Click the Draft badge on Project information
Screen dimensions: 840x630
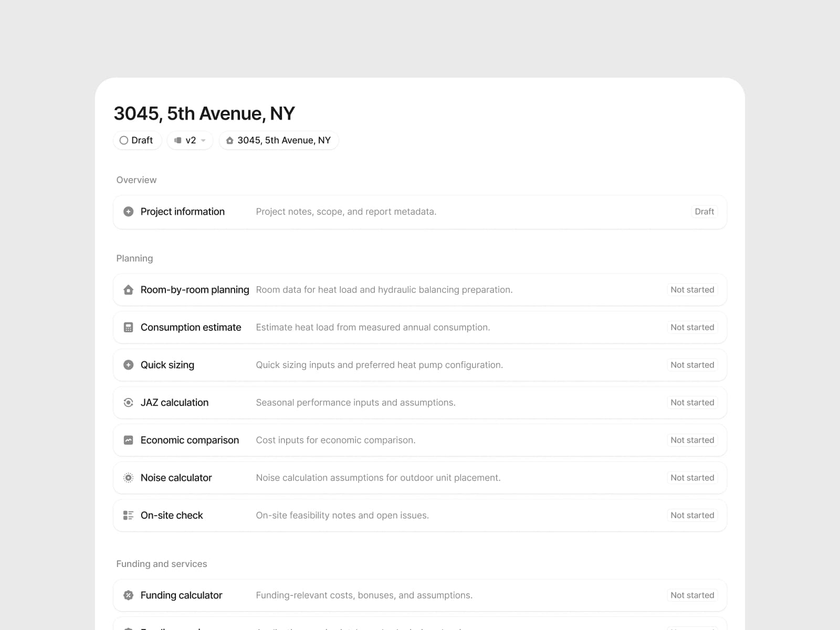[x=704, y=212]
